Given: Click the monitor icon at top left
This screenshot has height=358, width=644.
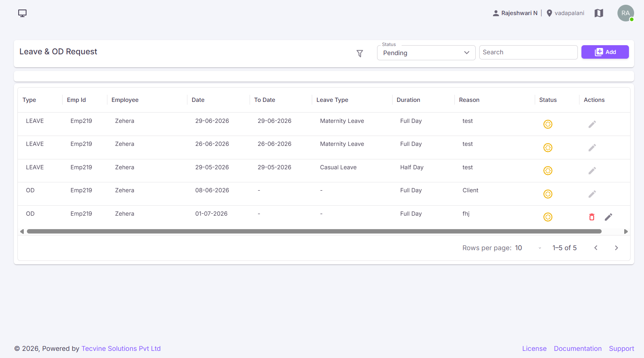Looking at the screenshot, I should pos(22,13).
